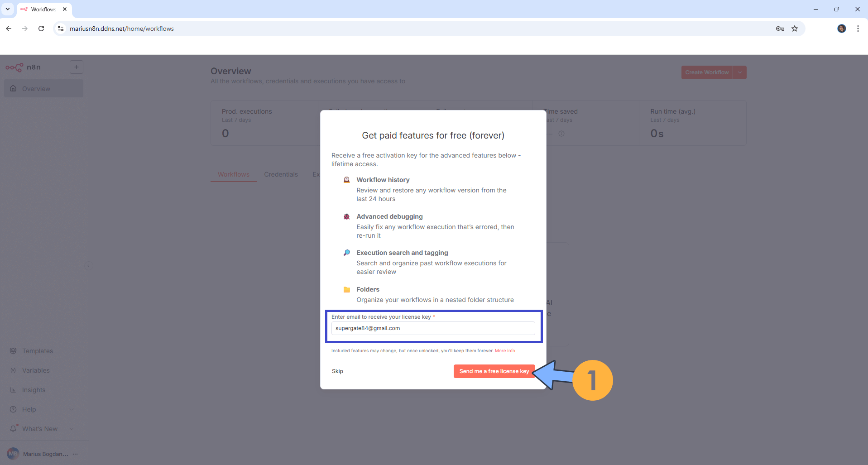Open the user options three-dot menu

tap(75, 454)
